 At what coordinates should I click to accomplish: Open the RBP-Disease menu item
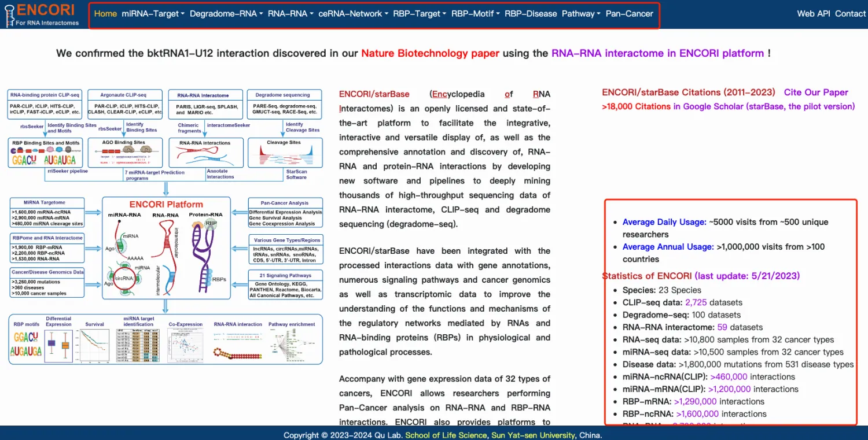pos(531,14)
